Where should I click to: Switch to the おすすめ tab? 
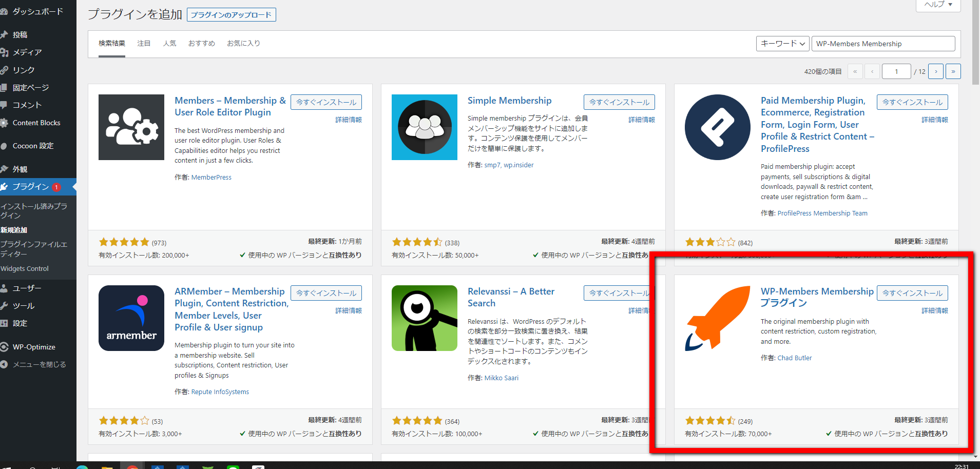(x=201, y=44)
